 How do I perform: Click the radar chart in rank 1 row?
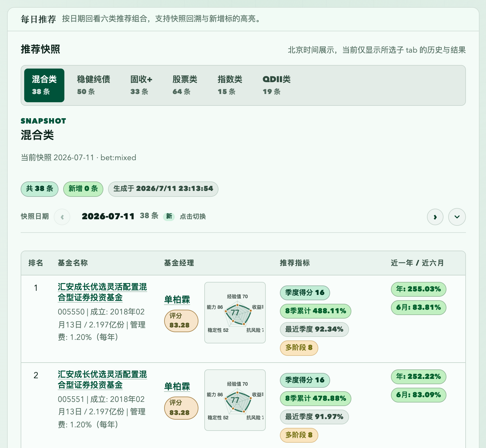point(235,313)
